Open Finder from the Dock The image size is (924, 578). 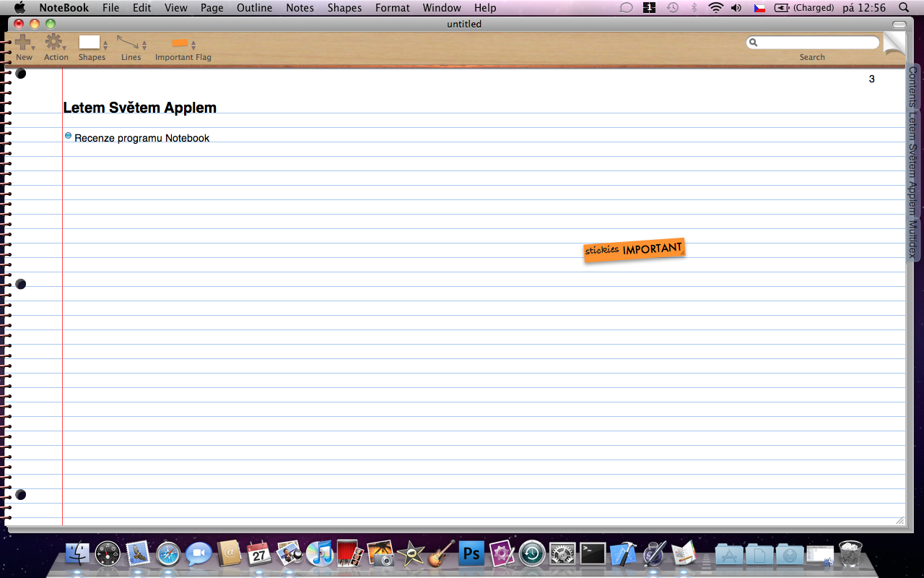tap(77, 554)
